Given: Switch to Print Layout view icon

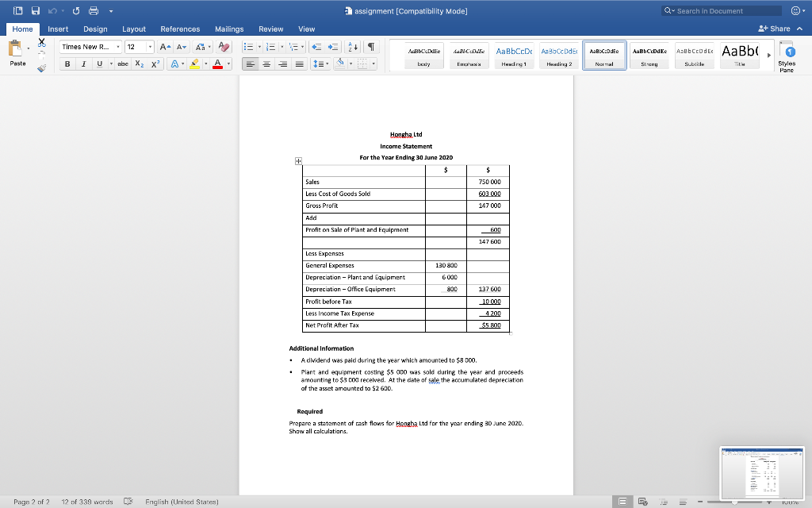Looking at the screenshot, I should (x=622, y=502).
